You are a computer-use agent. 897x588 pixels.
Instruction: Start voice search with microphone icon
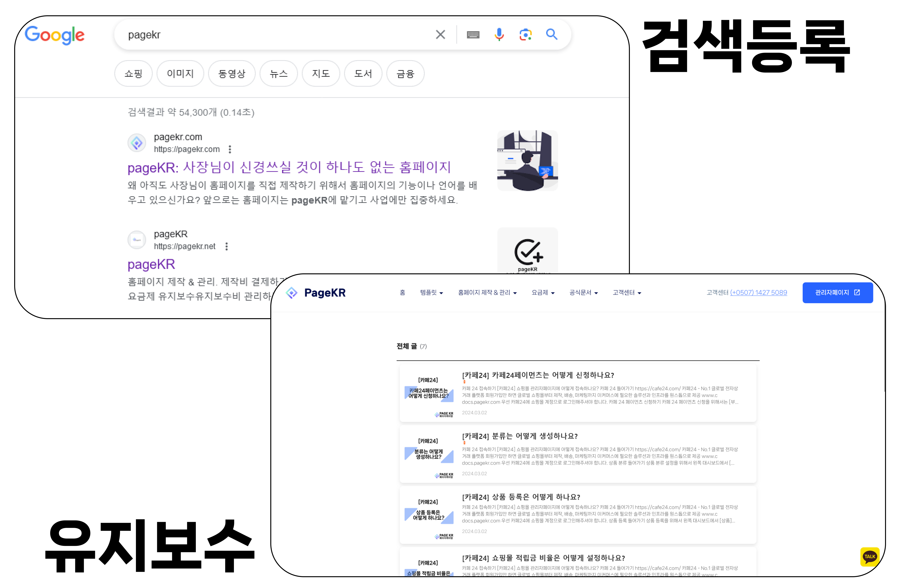(499, 35)
